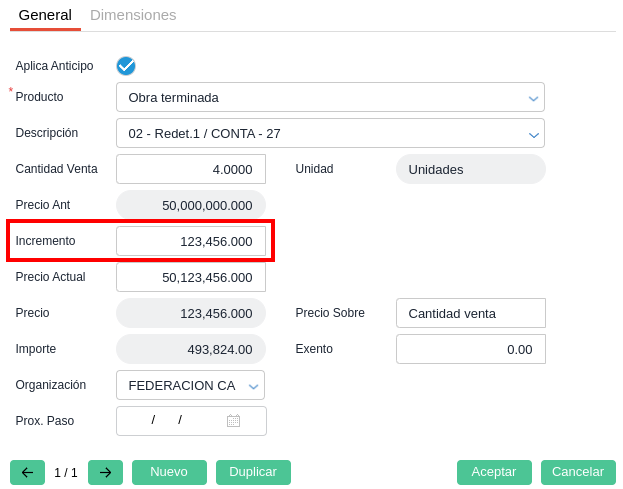Click the Unidad field showing Unidades
Screen dimensions: 623x489
(x=470, y=169)
